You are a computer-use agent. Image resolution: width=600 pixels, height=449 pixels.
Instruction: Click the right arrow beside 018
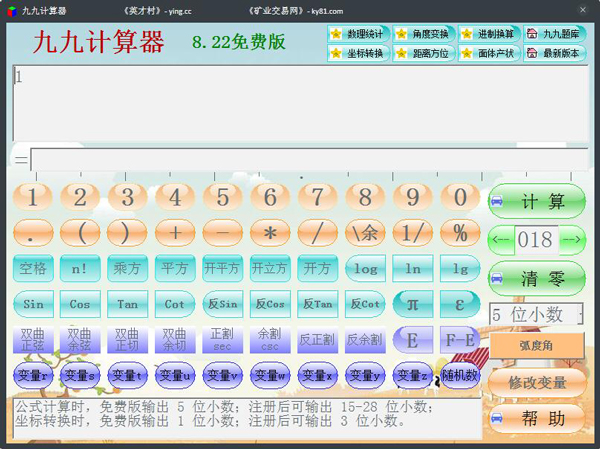click(x=572, y=240)
